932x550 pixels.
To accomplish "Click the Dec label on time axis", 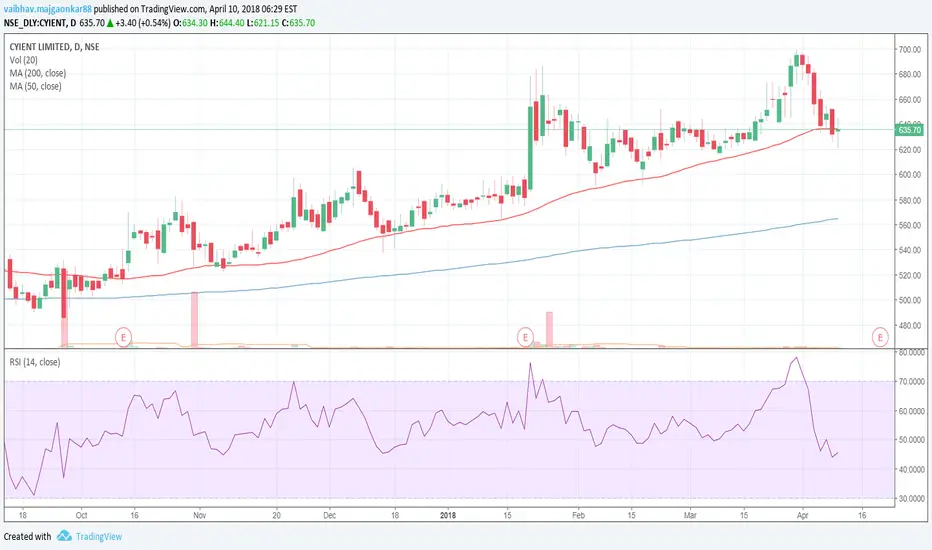I will tap(329, 515).
